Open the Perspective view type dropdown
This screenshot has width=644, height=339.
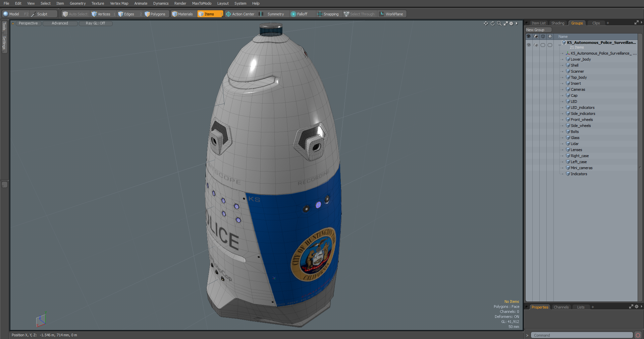28,23
